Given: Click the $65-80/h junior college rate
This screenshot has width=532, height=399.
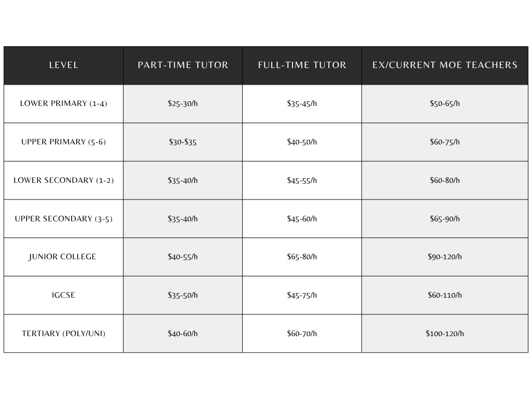Looking at the screenshot, I should [302, 257].
